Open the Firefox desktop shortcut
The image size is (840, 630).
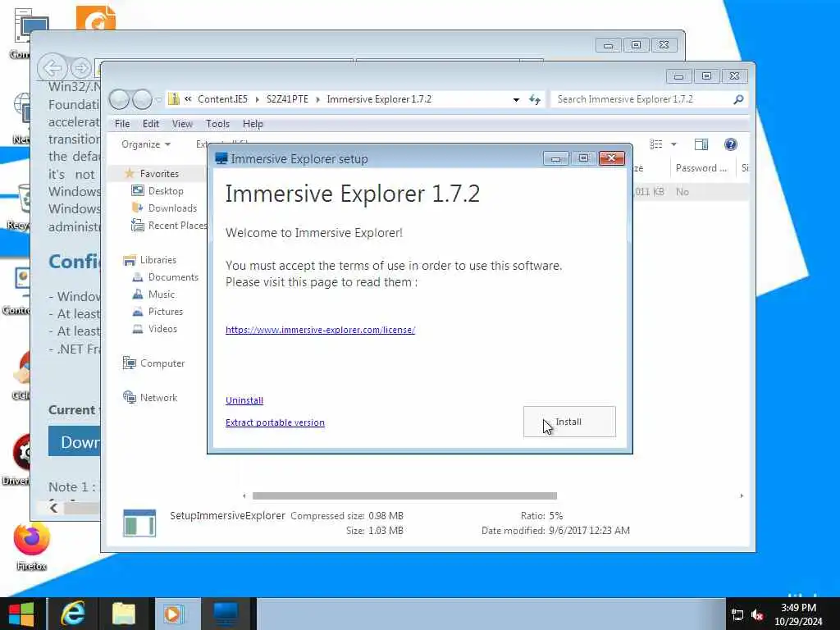click(32, 546)
